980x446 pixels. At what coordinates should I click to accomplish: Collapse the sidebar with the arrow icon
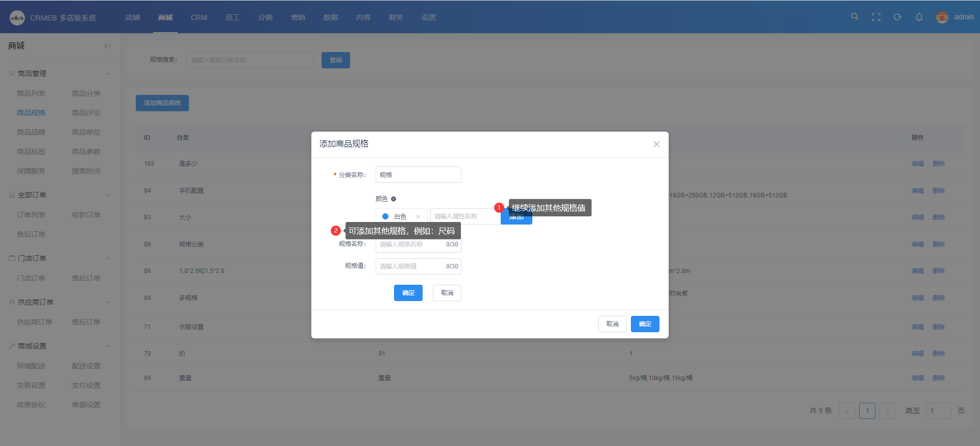point(107,46)
